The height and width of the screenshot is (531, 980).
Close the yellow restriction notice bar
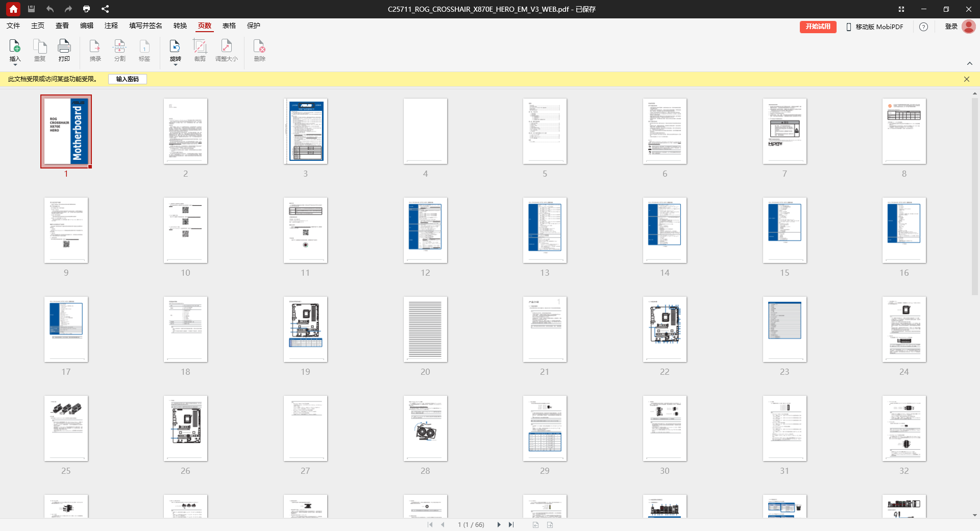(x=967, y=79)
